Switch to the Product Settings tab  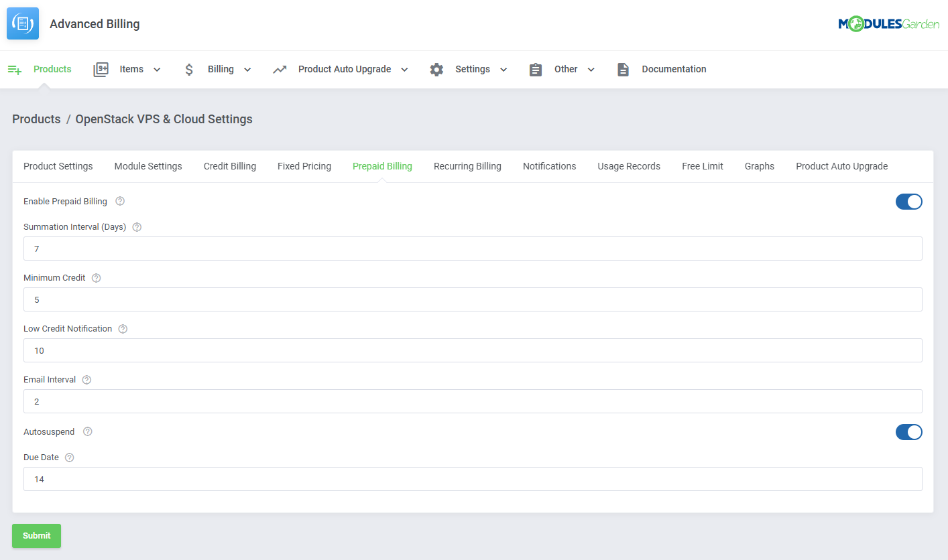(58, 166)
